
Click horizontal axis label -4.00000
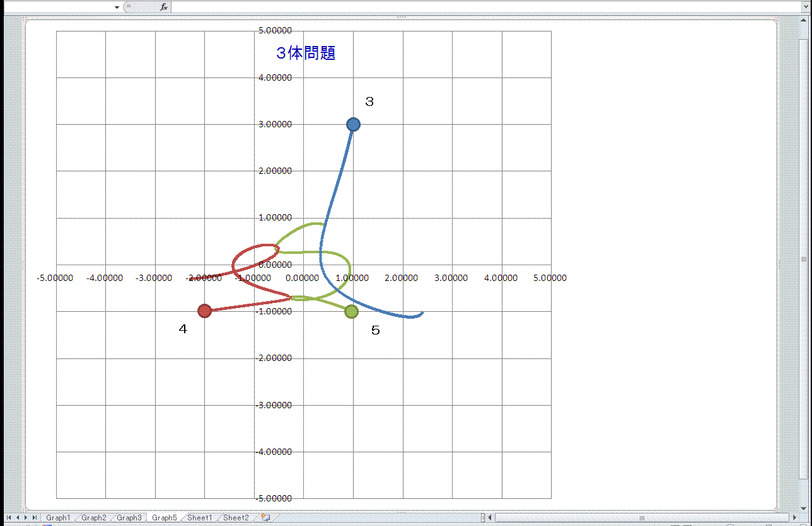105,278
